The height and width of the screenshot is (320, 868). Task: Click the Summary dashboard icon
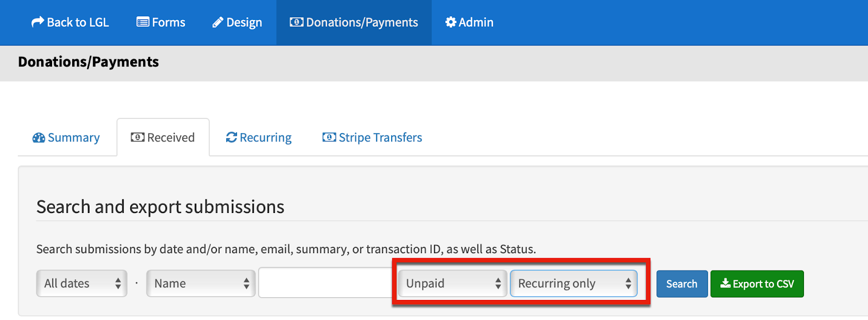point(39,137)
